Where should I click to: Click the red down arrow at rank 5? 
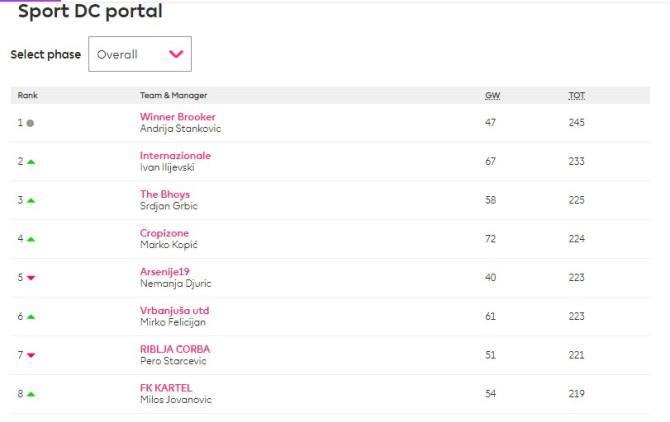[31, 278]
